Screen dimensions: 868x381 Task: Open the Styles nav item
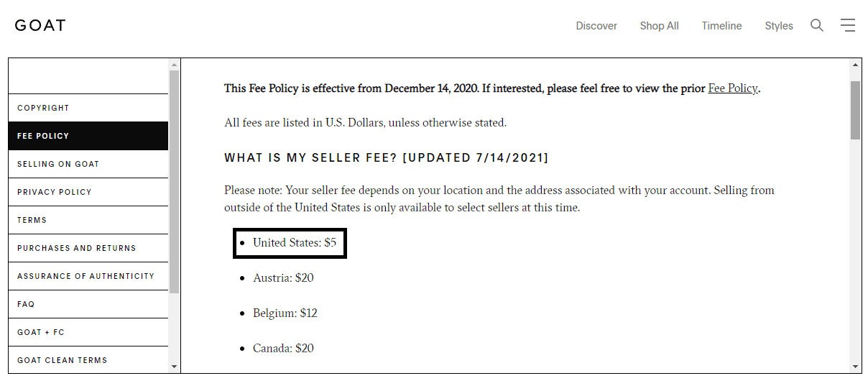[x=779, y=26]
